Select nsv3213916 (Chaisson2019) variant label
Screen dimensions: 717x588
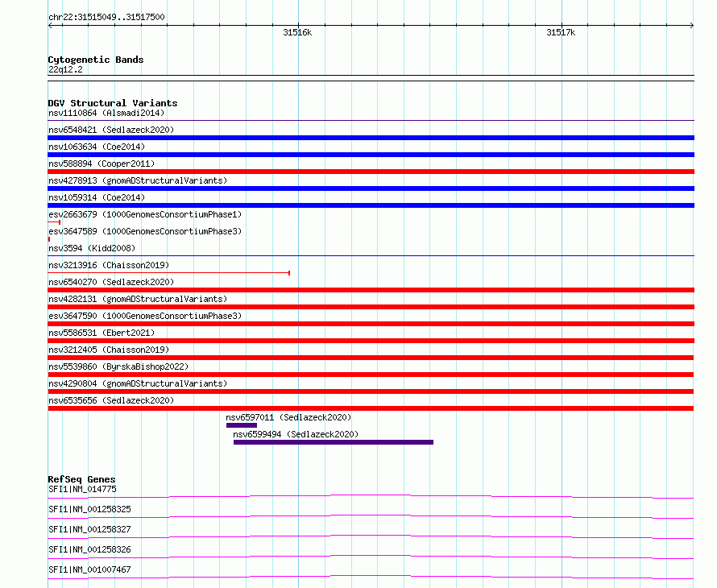109,265
